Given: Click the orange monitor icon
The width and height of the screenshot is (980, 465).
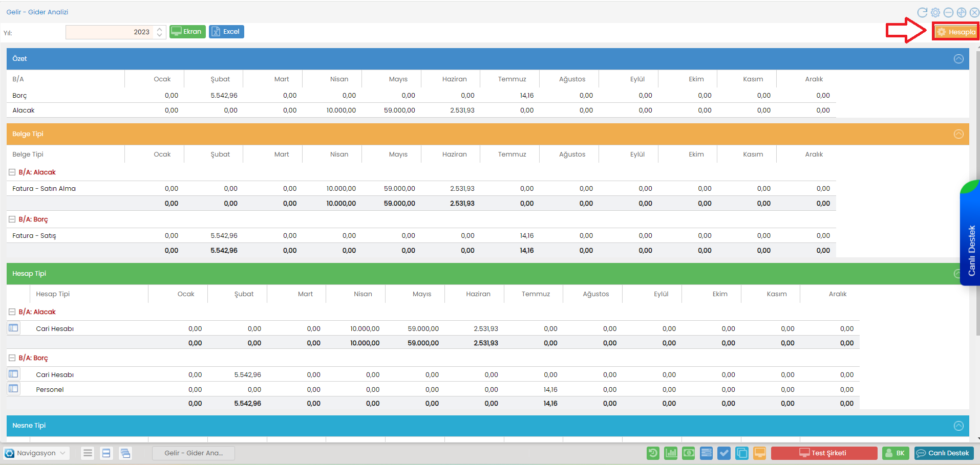Looking at the screenshot, I should point(760,453).
